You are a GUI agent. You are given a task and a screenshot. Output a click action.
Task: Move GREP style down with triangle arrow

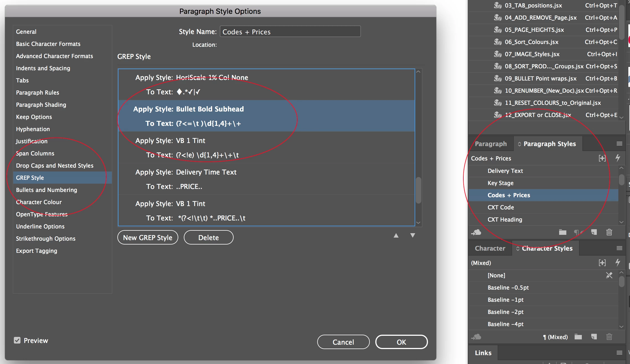[x=413, y=235]
